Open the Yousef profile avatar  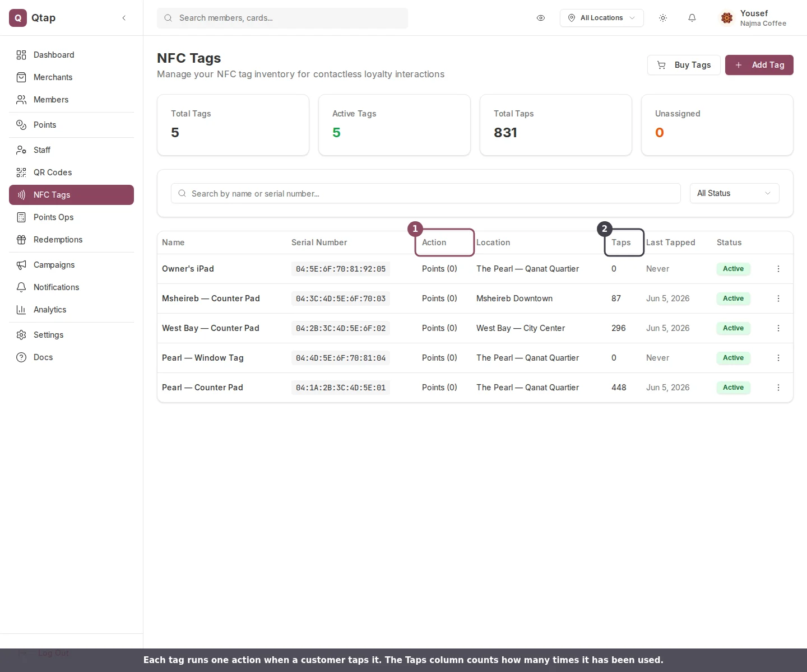727,18
